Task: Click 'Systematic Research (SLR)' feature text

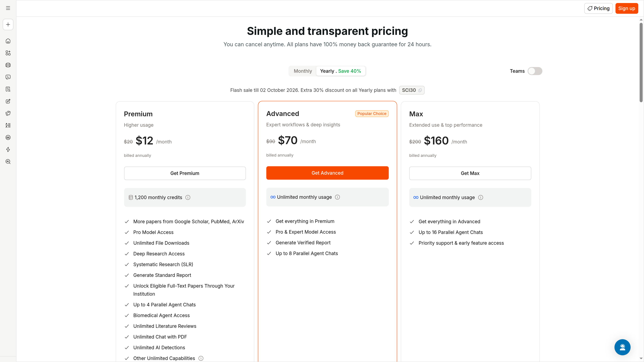Action: [163, 265]
